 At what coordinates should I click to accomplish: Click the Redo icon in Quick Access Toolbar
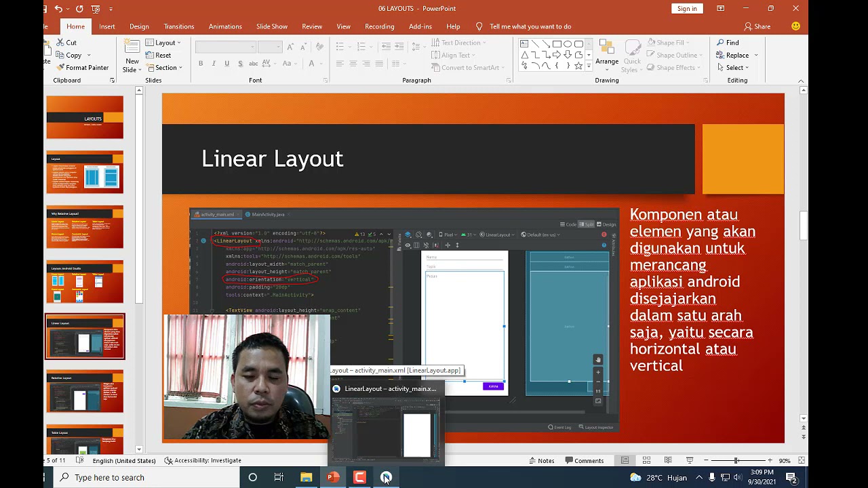(x=79, y=9)
